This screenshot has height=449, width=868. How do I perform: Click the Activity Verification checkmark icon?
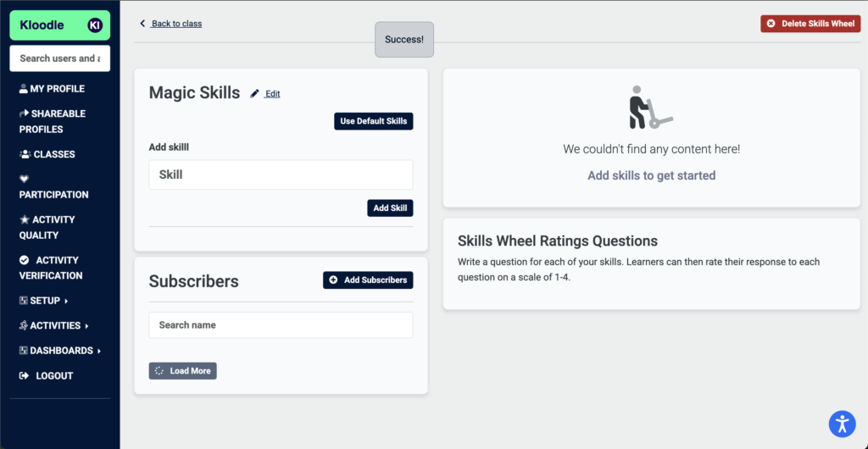(24, 260)
